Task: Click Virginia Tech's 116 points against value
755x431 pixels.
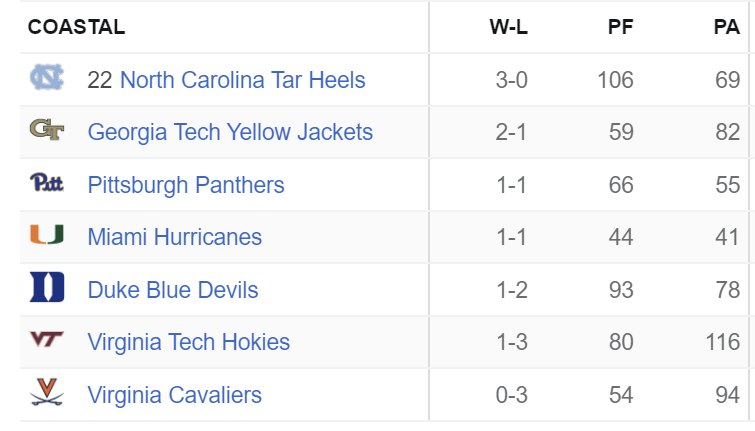Action: [x=723, y=342]
